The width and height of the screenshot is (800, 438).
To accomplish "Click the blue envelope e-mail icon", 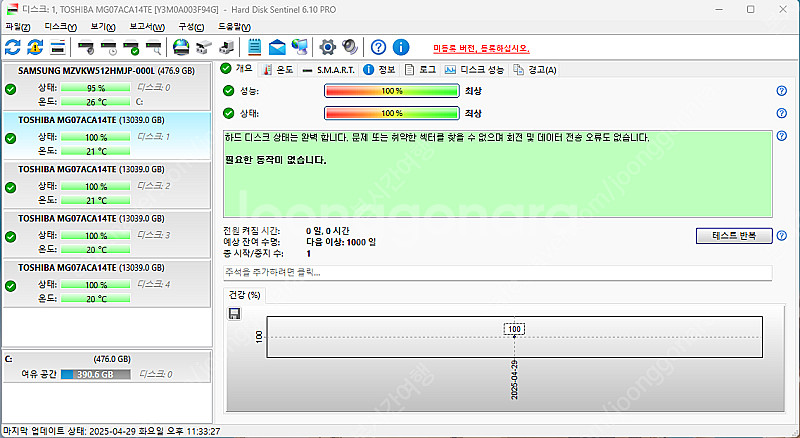I will (277, 47).
